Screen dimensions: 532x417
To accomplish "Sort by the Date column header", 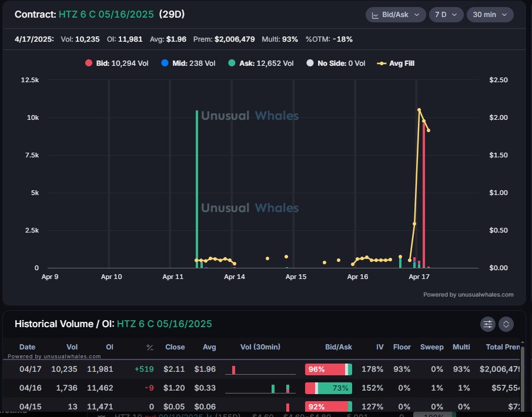I will (x=27, y=347).
